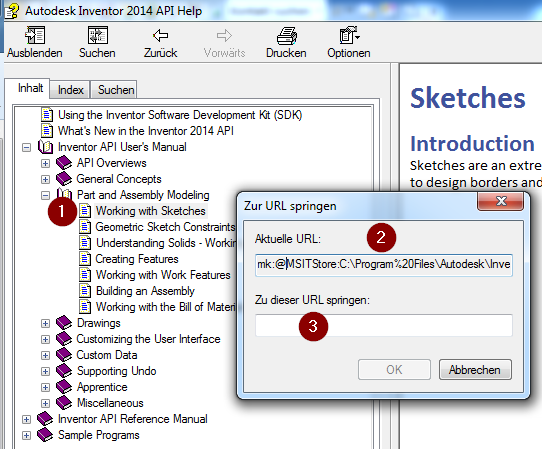Click the 'Sketches' page heading

pyautogui.click(x=468, y=98)
